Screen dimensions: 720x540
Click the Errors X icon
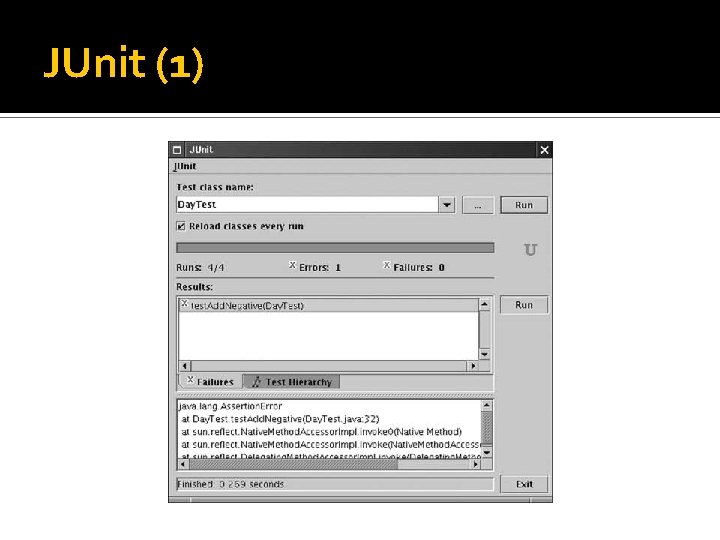pos(292,265)
